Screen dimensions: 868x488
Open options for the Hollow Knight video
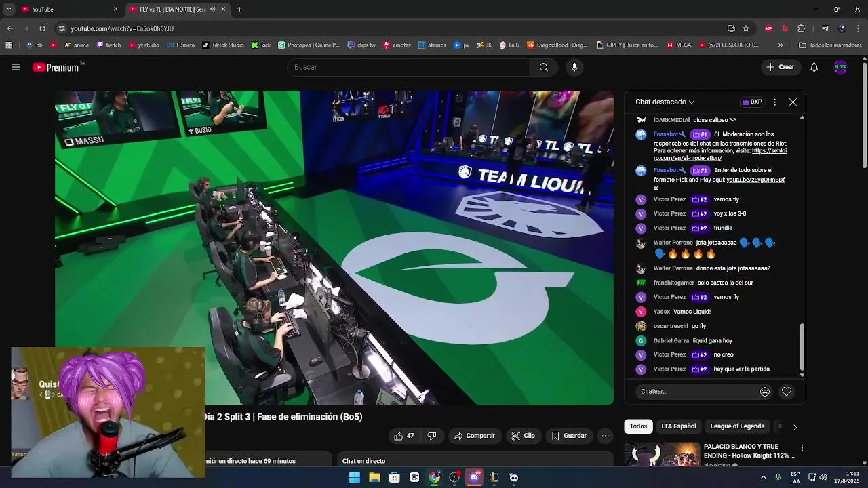click(802, 448)
